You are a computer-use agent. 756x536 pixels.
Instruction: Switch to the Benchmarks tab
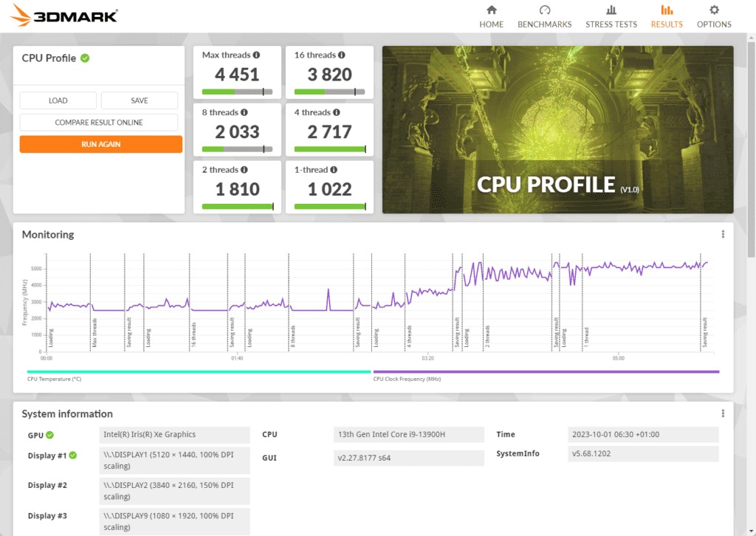pyautogui.click(x=544, y=16)
